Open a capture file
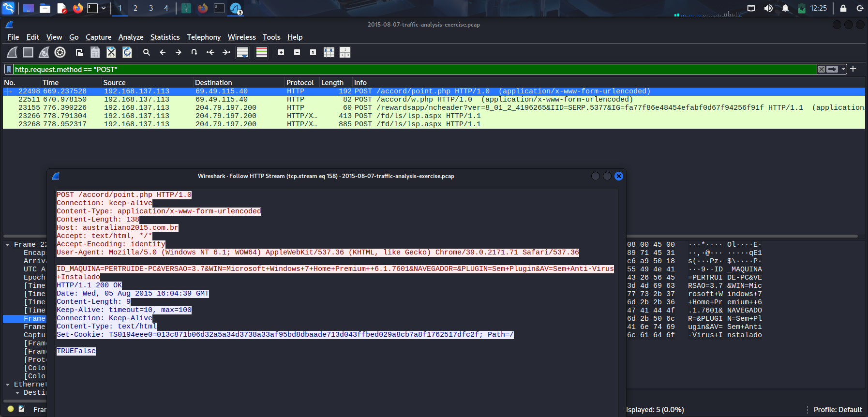 79,52
